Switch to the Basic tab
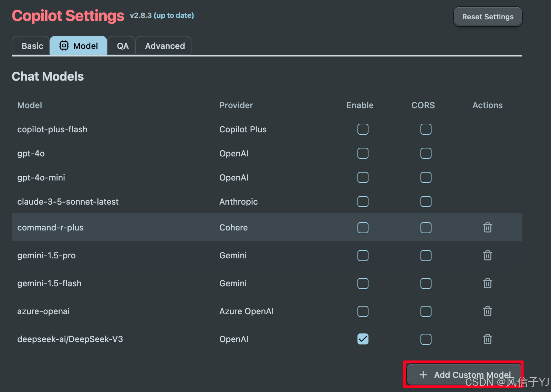 (x=31, y=46)
